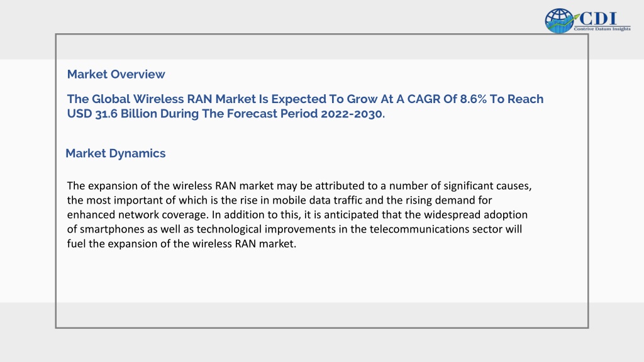
Task: Select the 2022-2030 forecast period text
Action: tap(352, 114)
